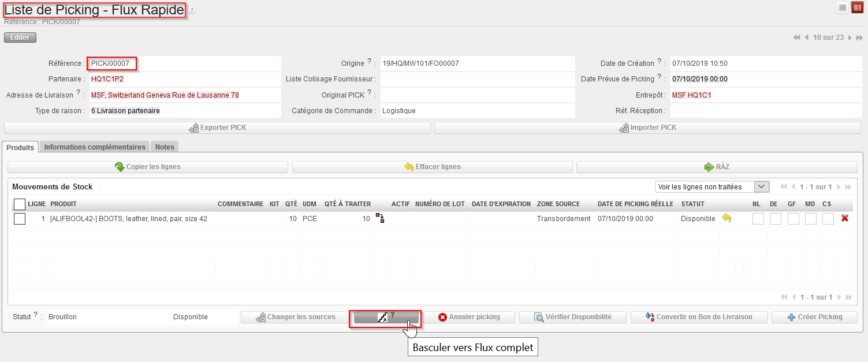Go to next record arrow near 10 sur 23

pos(850,38)
